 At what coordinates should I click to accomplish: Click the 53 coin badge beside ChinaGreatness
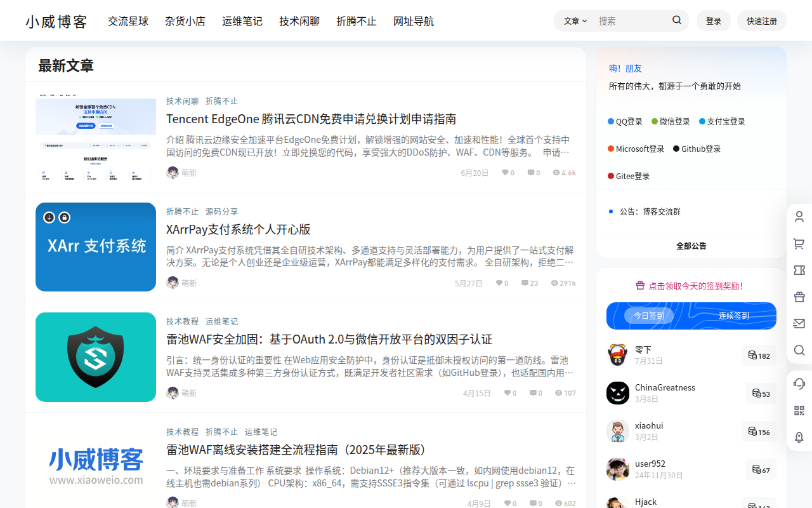(761, 394)
